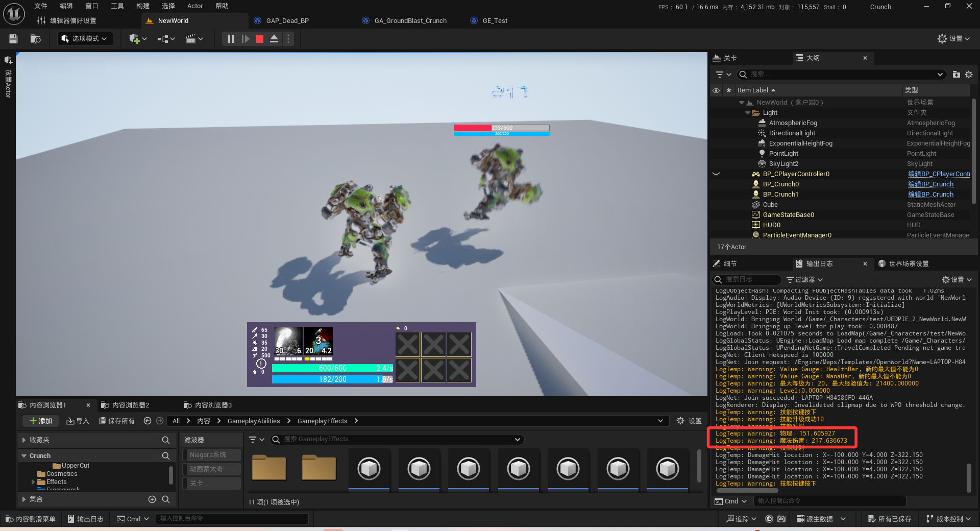Click the pinned star column header in outliner
This screenshot has height=531, width=980.
tap(729, 90)
